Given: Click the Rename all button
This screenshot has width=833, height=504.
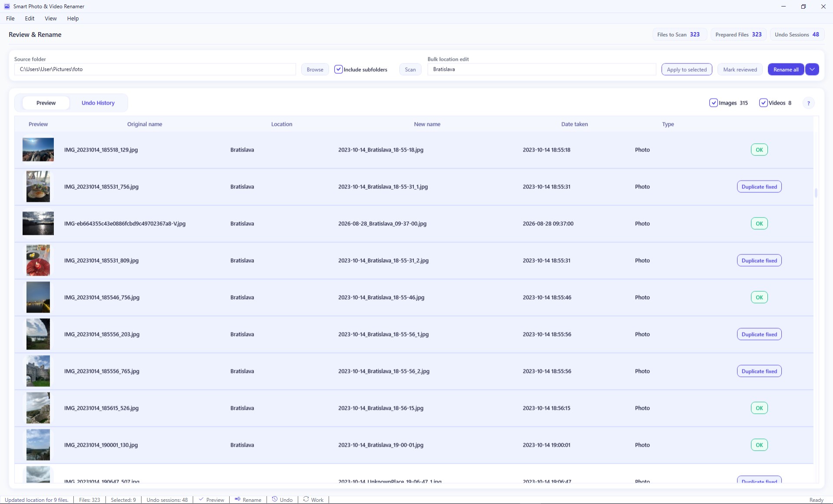Looking at the screenshot, I should [786, 69].
